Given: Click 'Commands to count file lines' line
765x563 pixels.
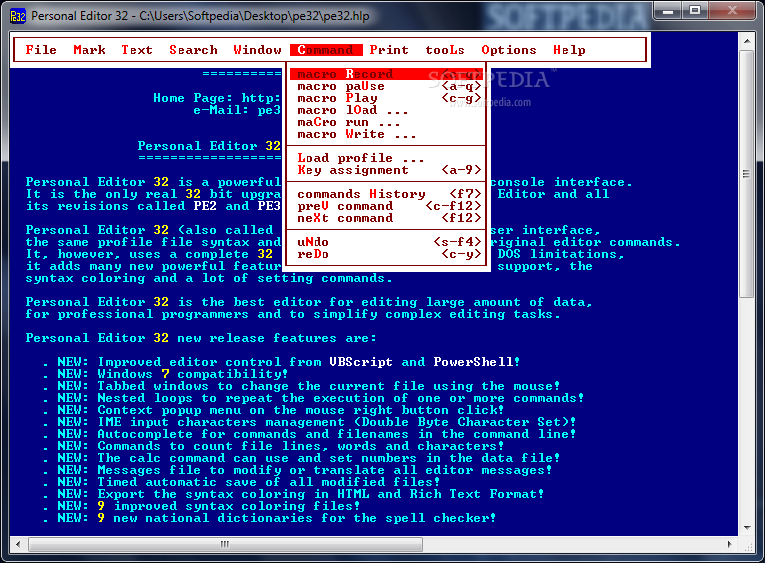Looking at the screenshot, I should pos(300,446).
